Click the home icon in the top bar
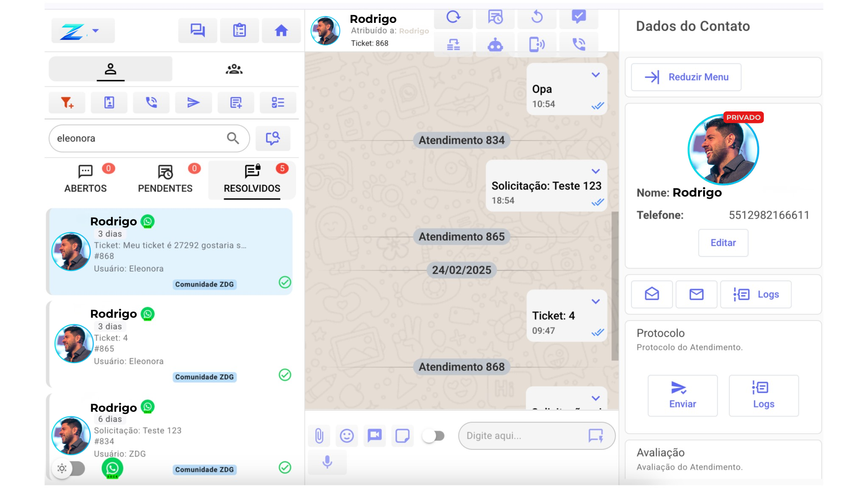 pyautogui.click(x=281, y=30)
